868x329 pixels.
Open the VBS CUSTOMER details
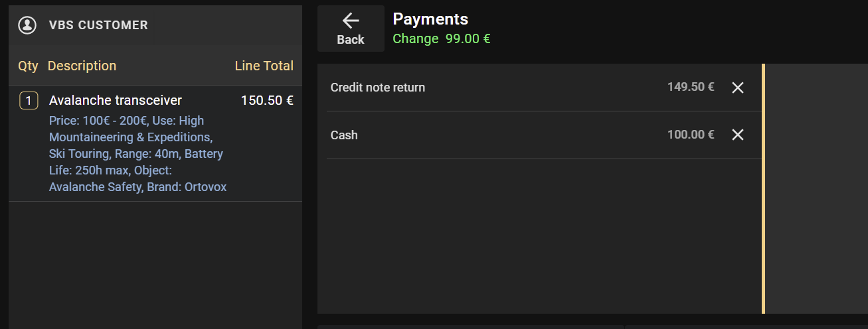[x=98, y=25]
